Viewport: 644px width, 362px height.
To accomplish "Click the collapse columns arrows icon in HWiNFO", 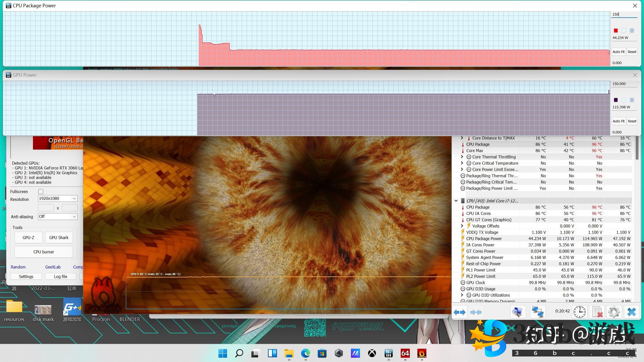I will [476, 312].
